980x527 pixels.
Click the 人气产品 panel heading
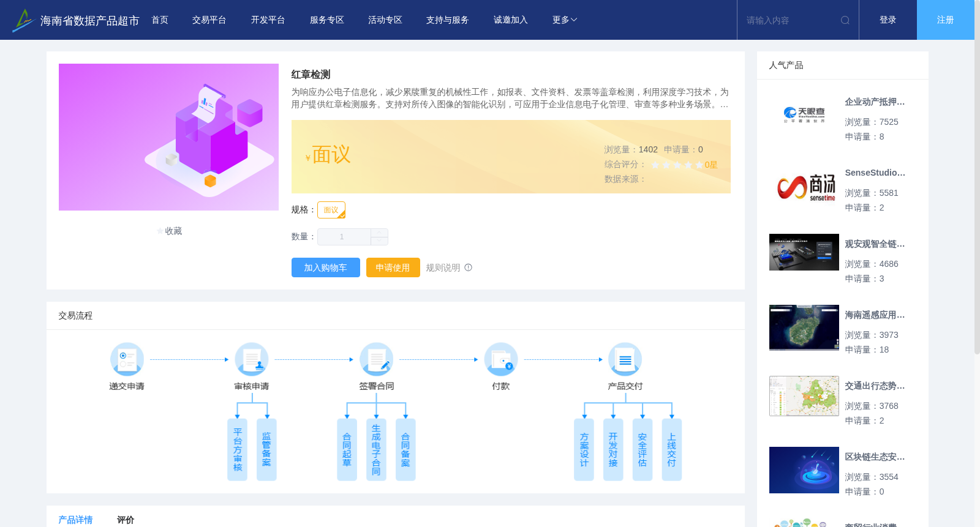tap(786, 65)
